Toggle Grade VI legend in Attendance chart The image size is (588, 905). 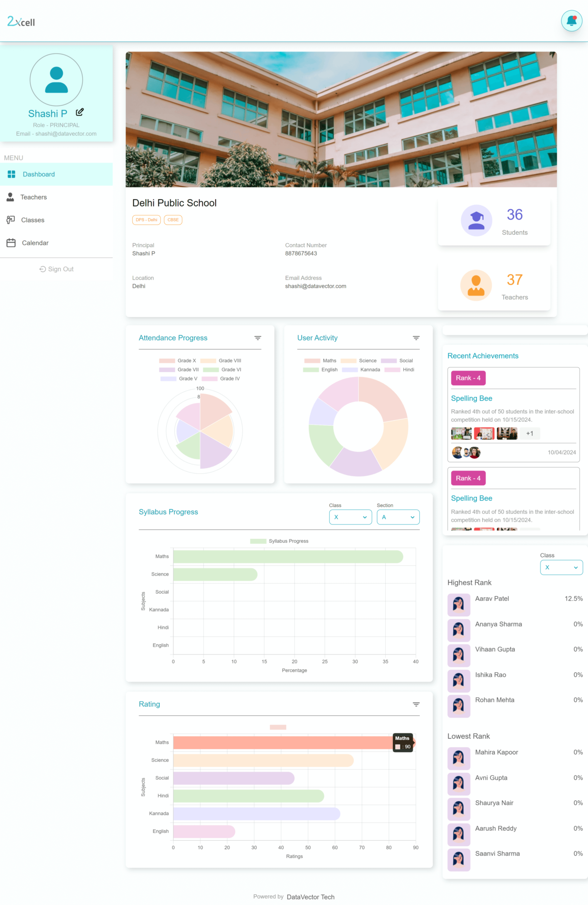pos(222,370)
